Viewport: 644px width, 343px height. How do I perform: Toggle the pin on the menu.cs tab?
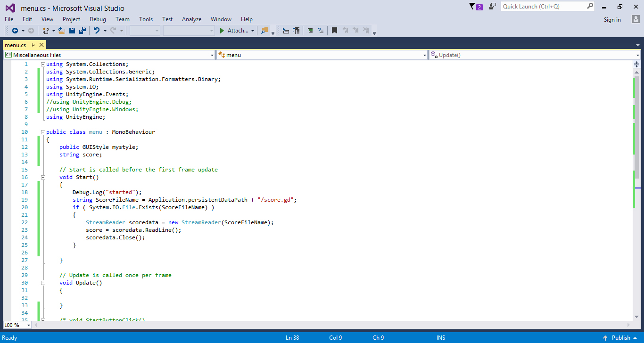(x=33, y=45)
